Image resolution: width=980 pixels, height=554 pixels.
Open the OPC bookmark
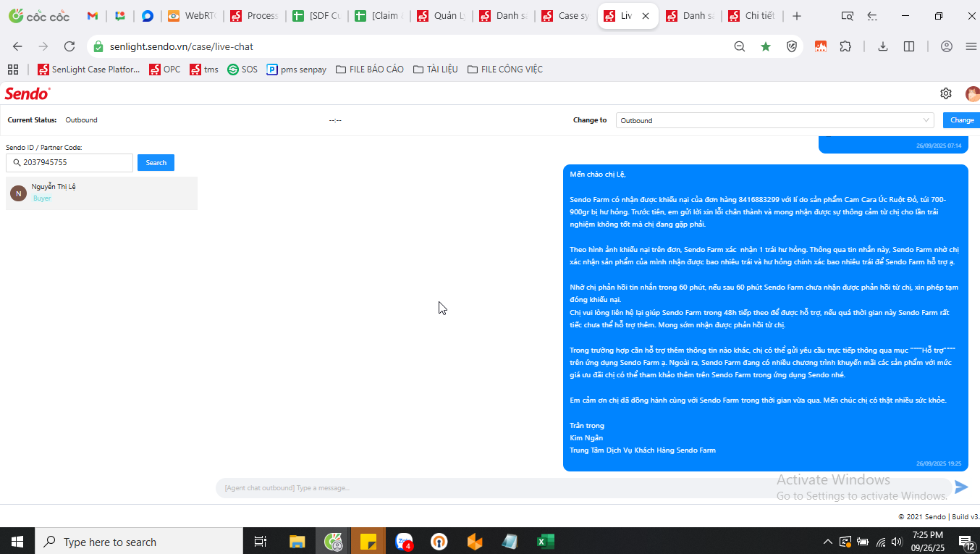(x=165, y=70)
